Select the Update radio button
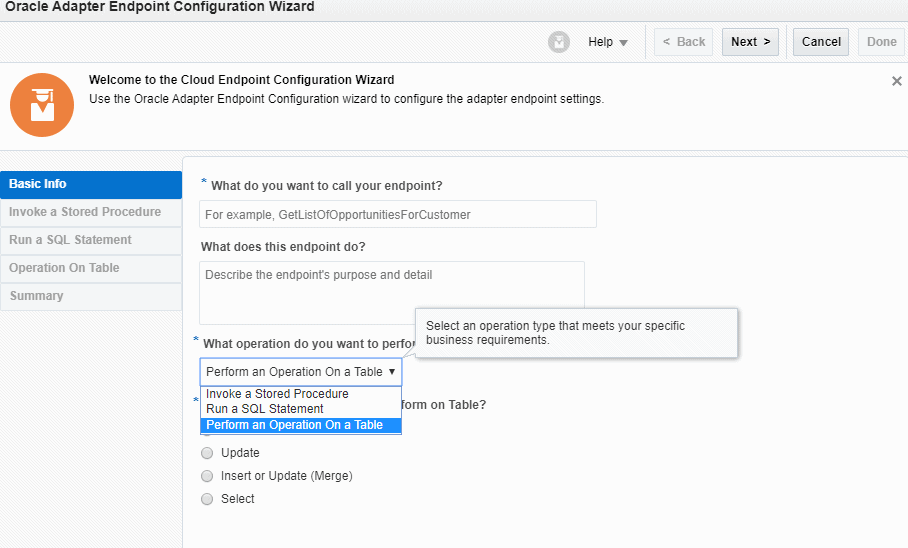 [x=208, y=453]
